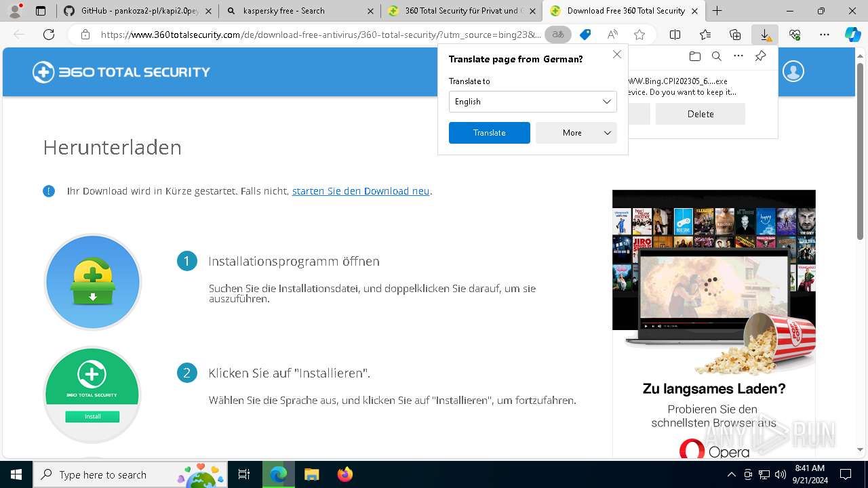Open Collections icon

point(735,35)
